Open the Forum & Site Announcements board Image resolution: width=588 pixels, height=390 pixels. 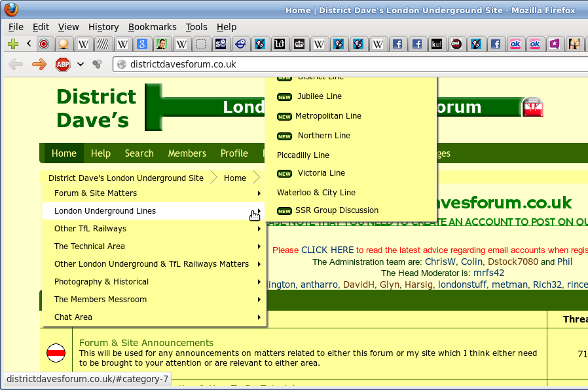[x=146, y=343]
